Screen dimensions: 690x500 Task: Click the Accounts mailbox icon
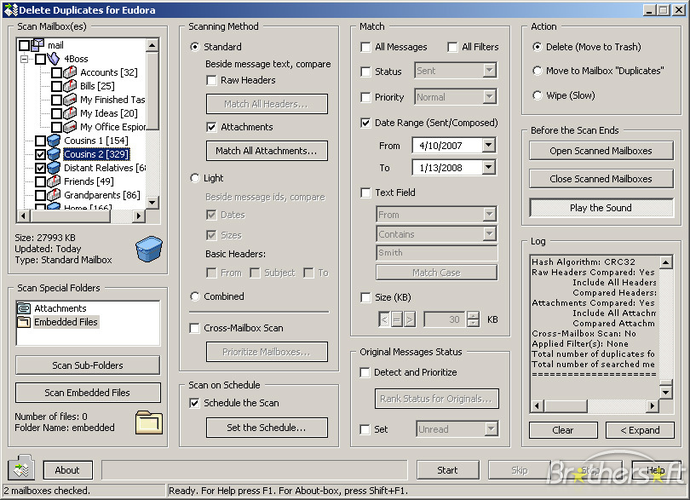70,72
